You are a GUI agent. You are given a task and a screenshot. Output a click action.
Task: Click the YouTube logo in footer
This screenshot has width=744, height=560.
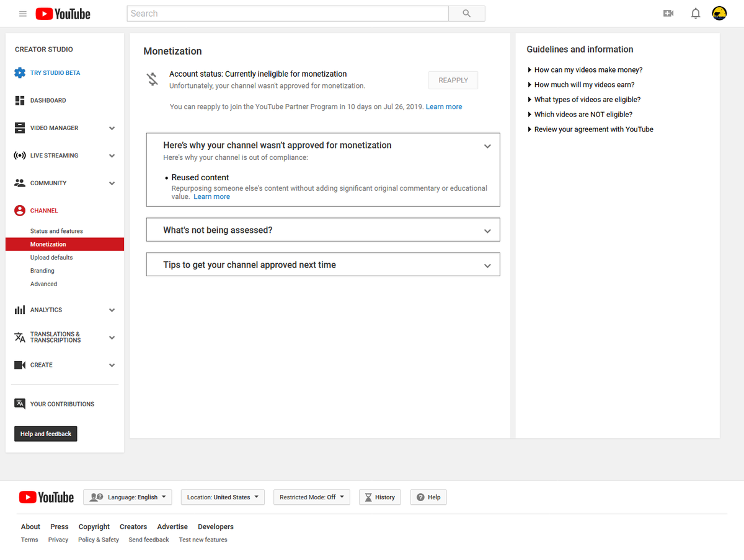coord(46,497)
